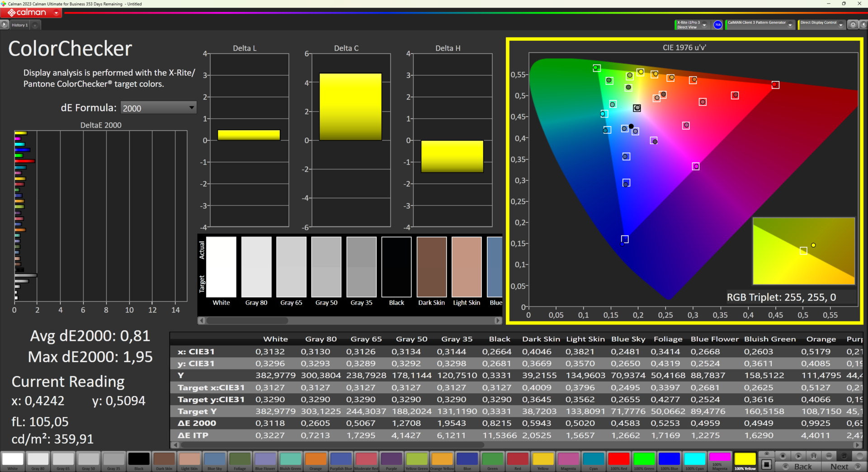Select the Blue Flower bottom swatch

(265, 461)
